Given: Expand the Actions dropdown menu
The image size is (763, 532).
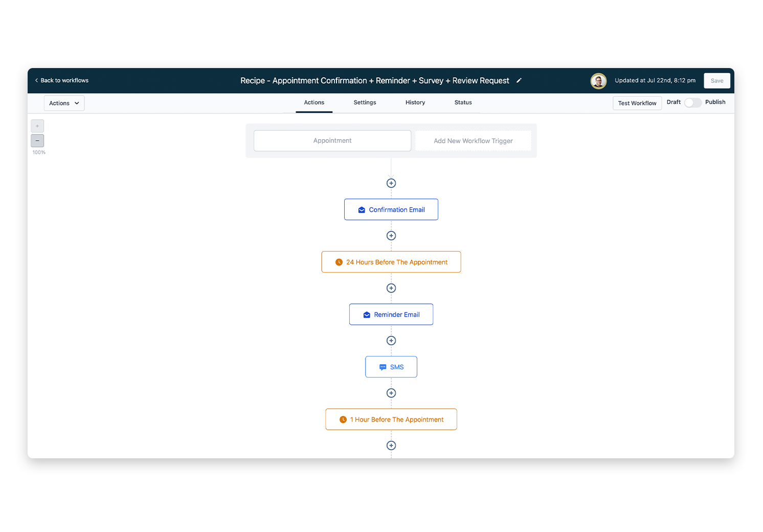Looking at the screenshot, I should pyautogui.click(x=64, y=103).
